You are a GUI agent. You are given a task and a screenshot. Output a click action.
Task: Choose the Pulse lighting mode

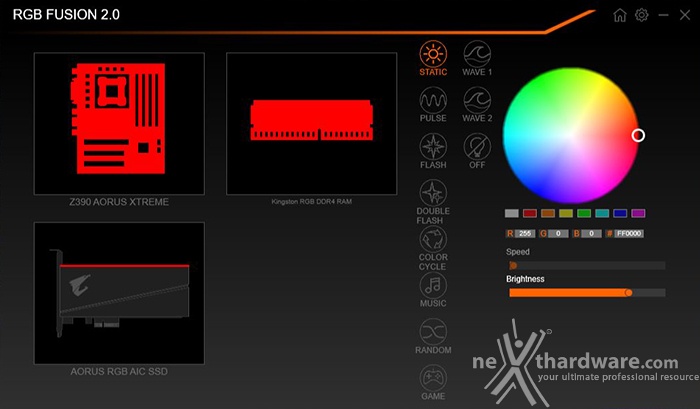click(433, 105)
